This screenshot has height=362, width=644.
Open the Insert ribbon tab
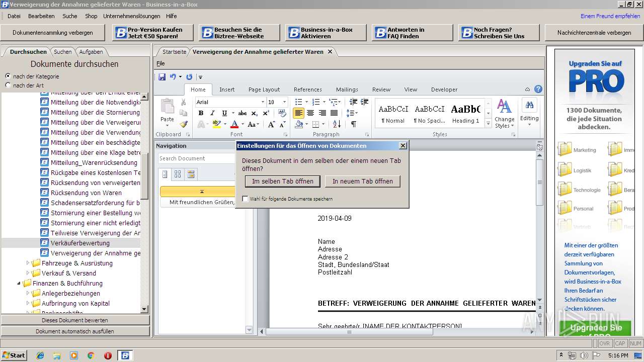227,89
